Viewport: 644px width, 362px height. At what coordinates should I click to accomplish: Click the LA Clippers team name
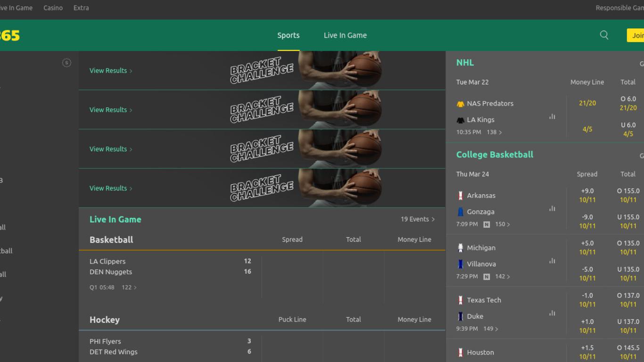(107, 261)
